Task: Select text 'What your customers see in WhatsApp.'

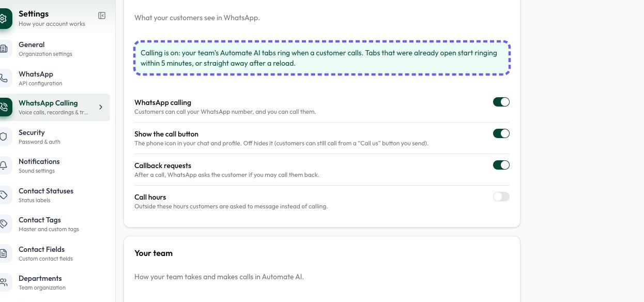Action: [197, 18]
